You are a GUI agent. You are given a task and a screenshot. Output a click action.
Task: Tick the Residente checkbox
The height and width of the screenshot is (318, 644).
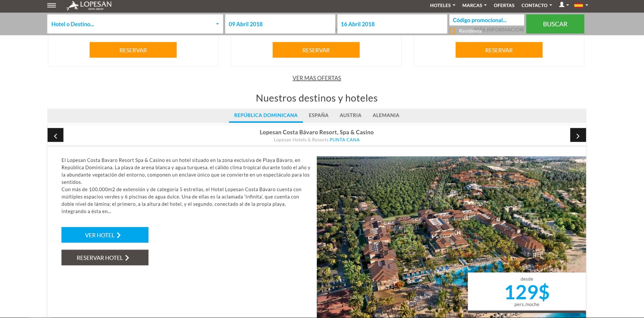click(452, 31)
